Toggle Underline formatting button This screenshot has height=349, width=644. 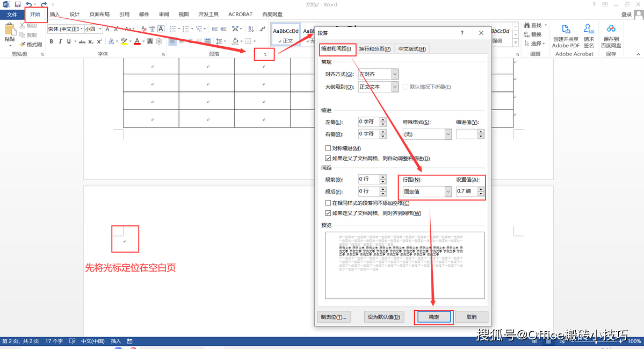69,41
